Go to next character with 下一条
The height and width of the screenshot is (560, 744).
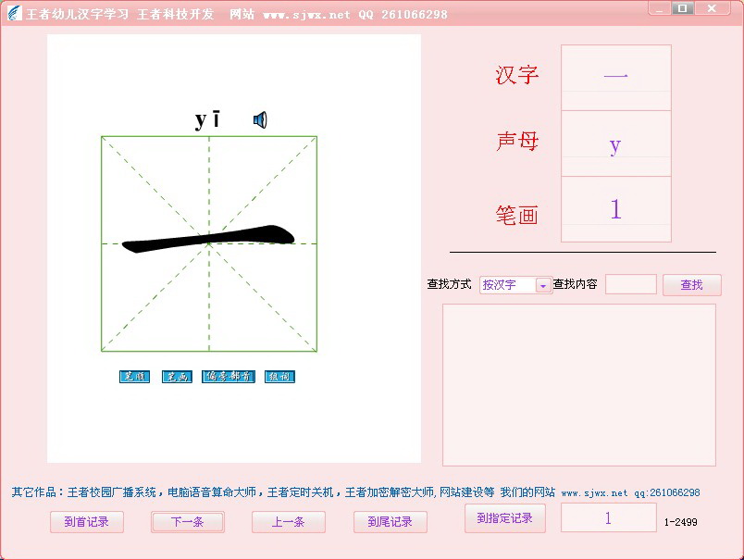point(187,521)
